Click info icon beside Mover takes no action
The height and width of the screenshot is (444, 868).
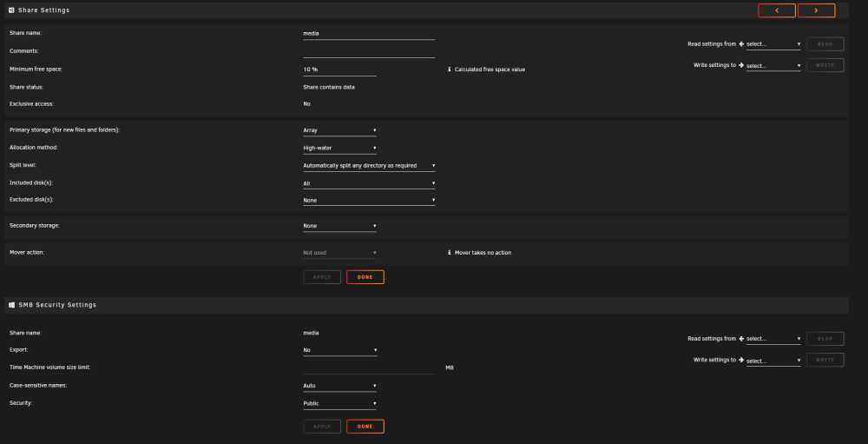pyautogui.click(x=449, y=252)
